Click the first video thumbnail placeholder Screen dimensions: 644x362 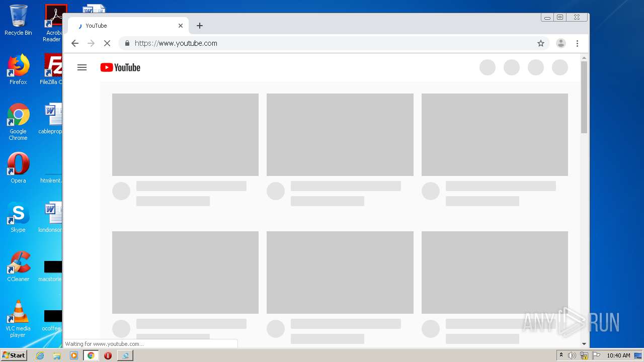185,135
